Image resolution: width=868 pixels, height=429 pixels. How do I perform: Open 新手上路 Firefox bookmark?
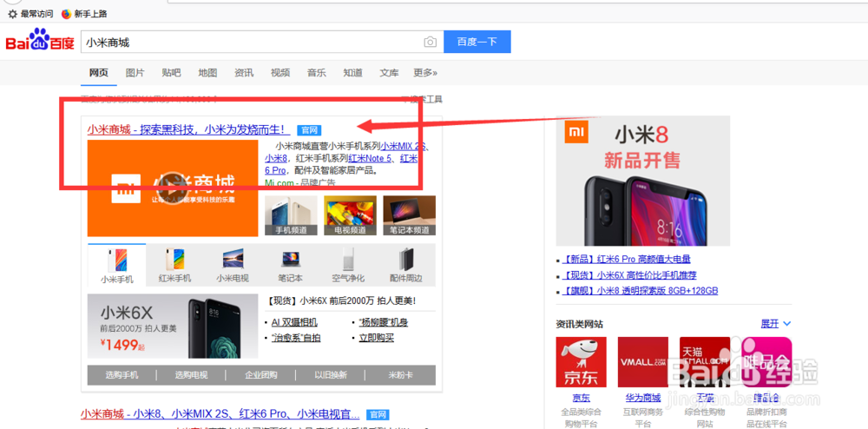pyautogui.click(x=84, y=14)
